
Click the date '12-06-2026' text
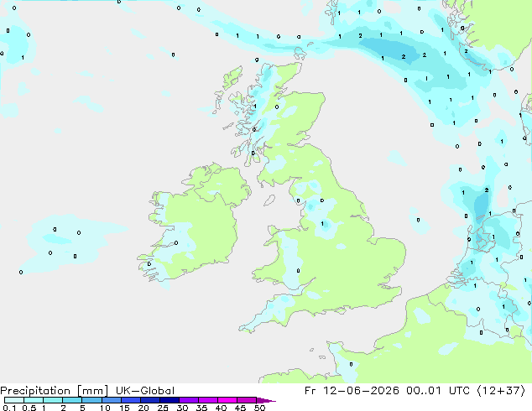361,391
